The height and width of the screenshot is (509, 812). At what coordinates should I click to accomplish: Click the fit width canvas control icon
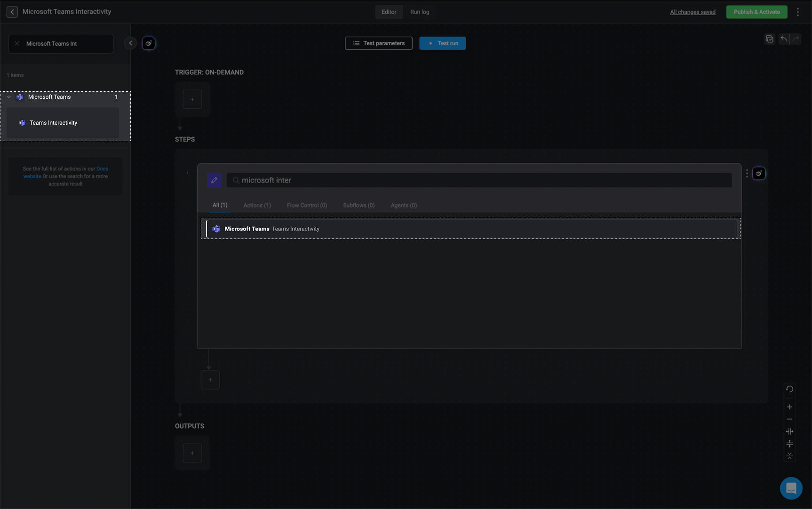tap(789, 431)
